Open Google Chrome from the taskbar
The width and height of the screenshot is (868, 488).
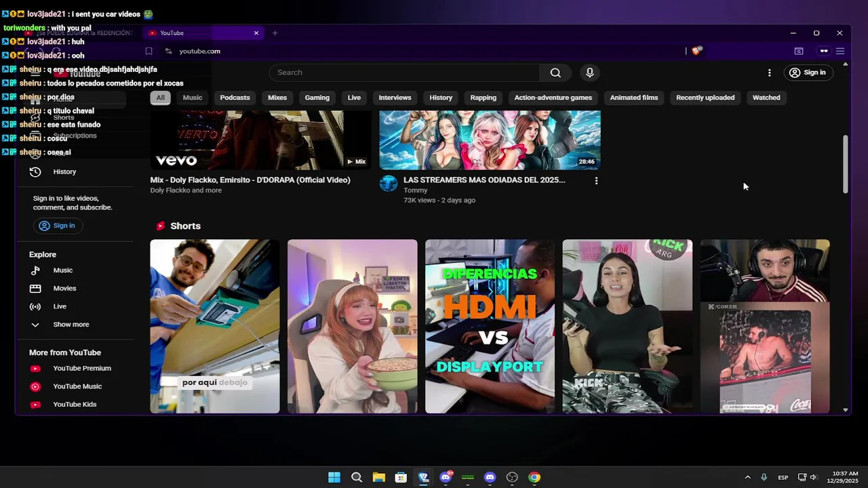[x=534, y=477]
